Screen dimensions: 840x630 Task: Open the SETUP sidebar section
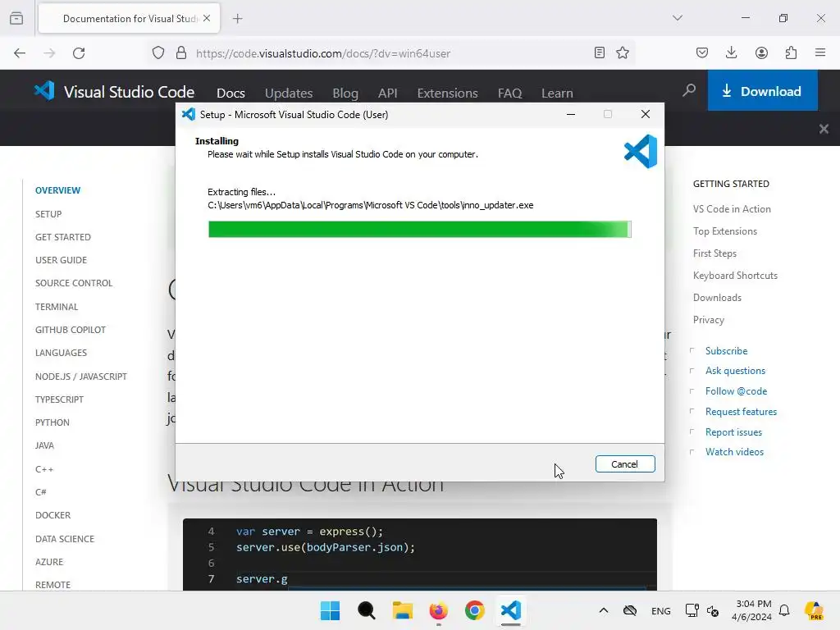(x=48, y=214)
